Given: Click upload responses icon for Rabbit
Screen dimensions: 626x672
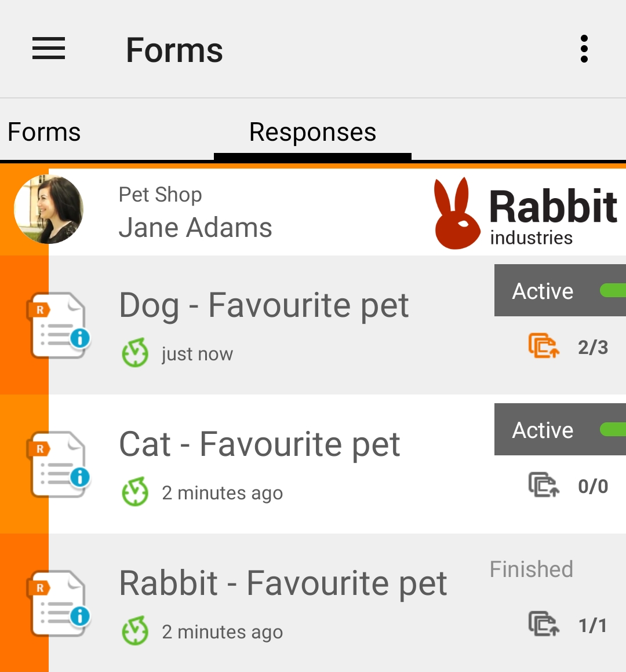Looking at the screenshot, I should click(x=544, y=623).
